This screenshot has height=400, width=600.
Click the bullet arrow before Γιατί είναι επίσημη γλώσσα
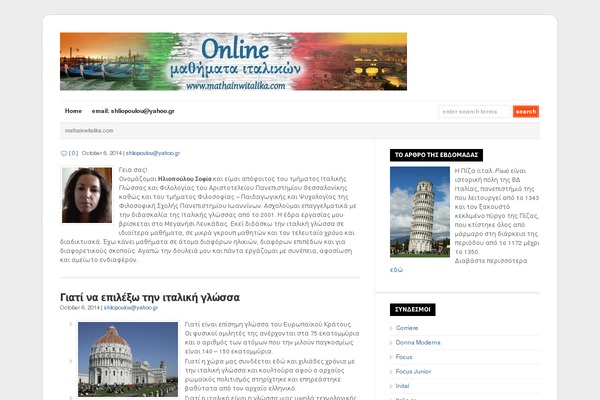[71, 324]
